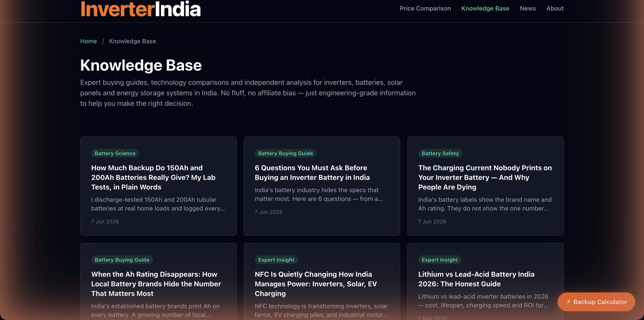Open '6 Questions You Must Ask' article
This screenshot has height=320, width=644.
click(312, 172)
